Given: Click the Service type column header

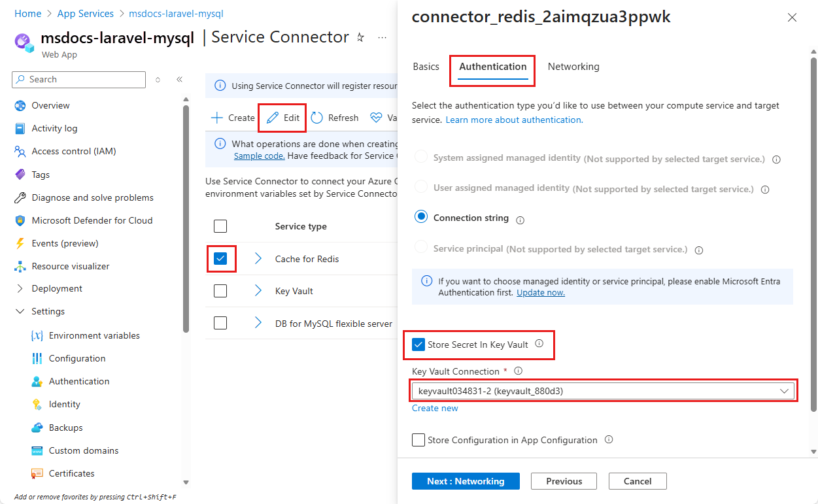Looking at the screenshot, I should (x=301, y=226).
